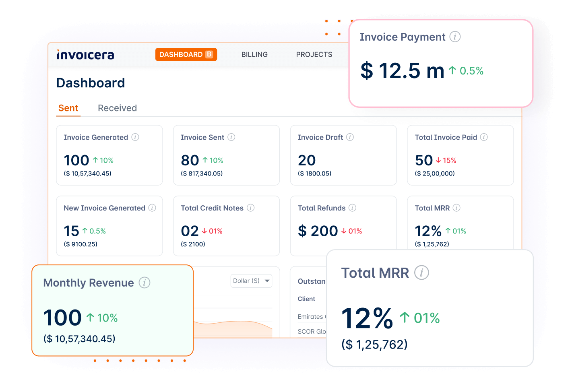Click the $ 12.5 m Invoice Payment value
Screen dimensions: 570x392
[x=402, y=71]
